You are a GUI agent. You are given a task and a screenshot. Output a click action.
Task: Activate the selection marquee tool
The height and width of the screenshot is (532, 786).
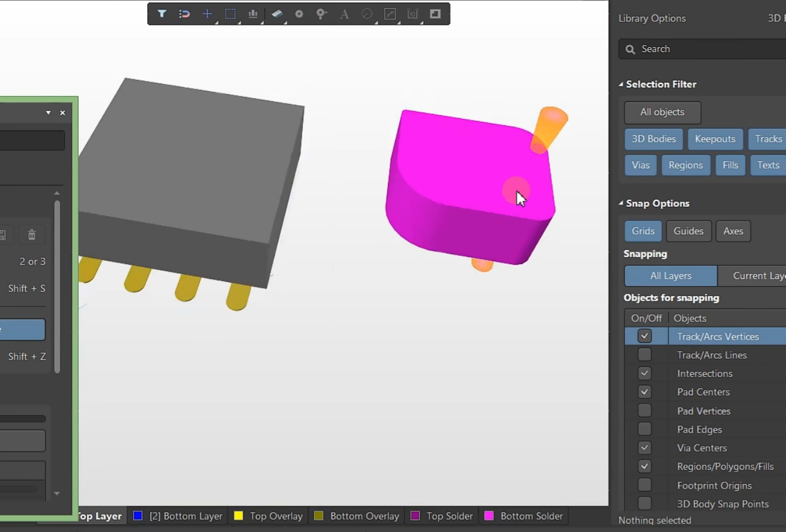point(229,14)
